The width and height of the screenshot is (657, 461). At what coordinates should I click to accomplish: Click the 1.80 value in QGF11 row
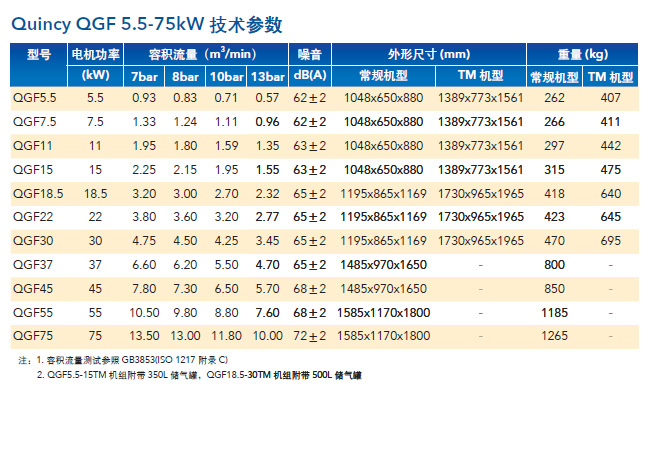[185, 145]
